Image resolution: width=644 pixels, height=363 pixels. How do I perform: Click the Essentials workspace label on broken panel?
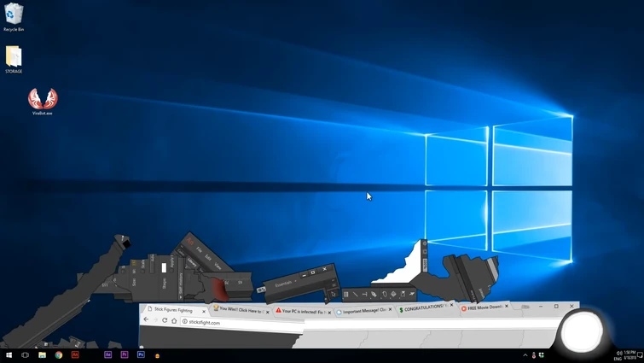pyautogui.click(x=283, y=284)
